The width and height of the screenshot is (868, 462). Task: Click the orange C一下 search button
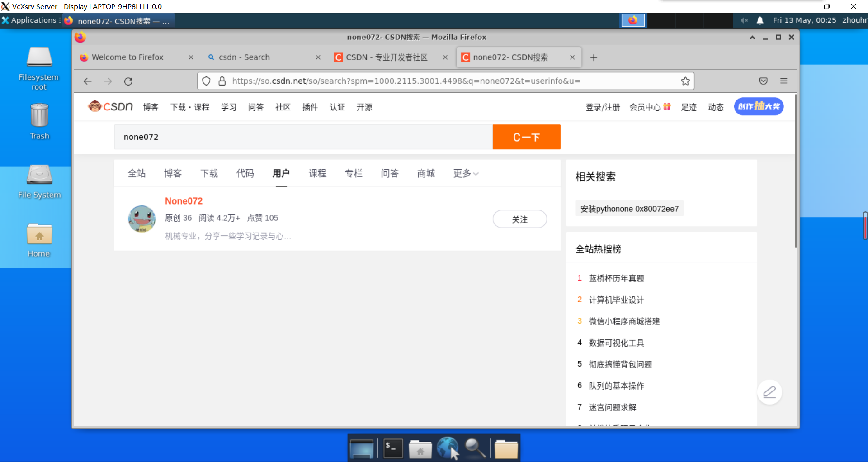point(527,137)
